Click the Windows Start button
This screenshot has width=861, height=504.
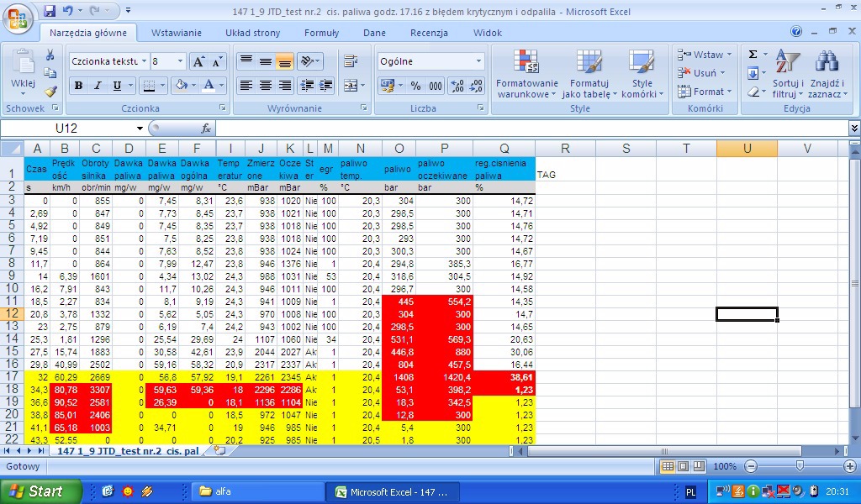click(40, 491)
